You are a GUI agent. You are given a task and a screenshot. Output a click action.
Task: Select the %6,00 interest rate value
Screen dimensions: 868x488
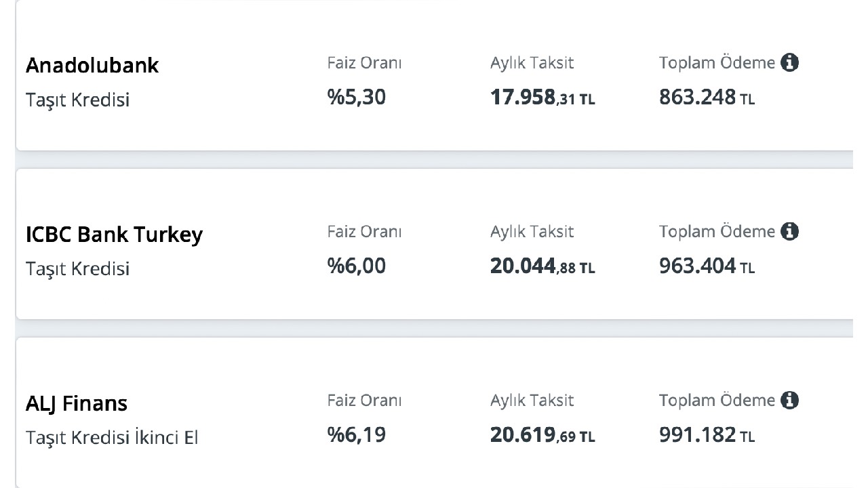357,266
